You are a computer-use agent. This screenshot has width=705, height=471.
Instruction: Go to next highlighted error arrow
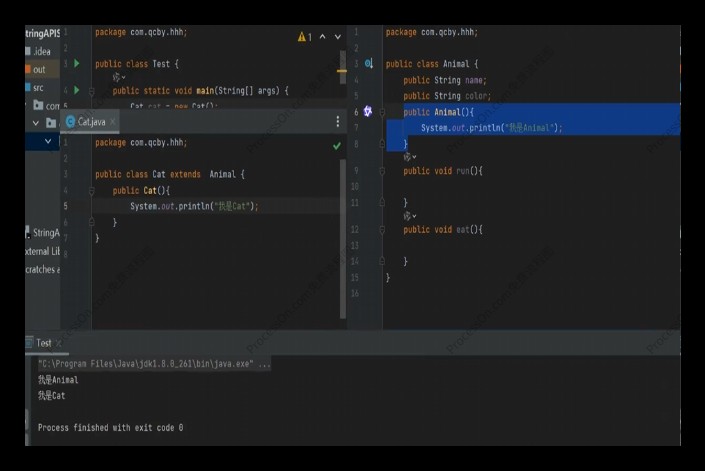(338, 37)
